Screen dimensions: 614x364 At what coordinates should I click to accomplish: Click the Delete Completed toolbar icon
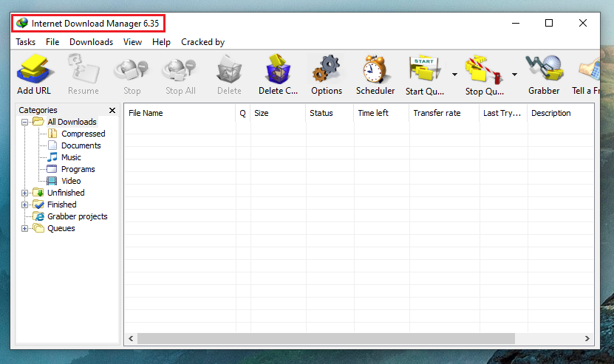(278, 69)
